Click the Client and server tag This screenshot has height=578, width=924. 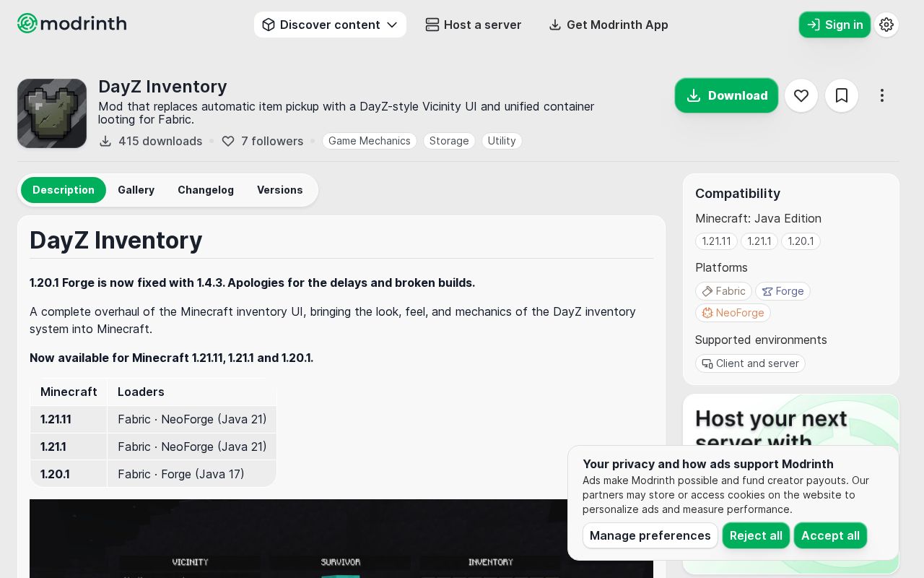point(750,363)
